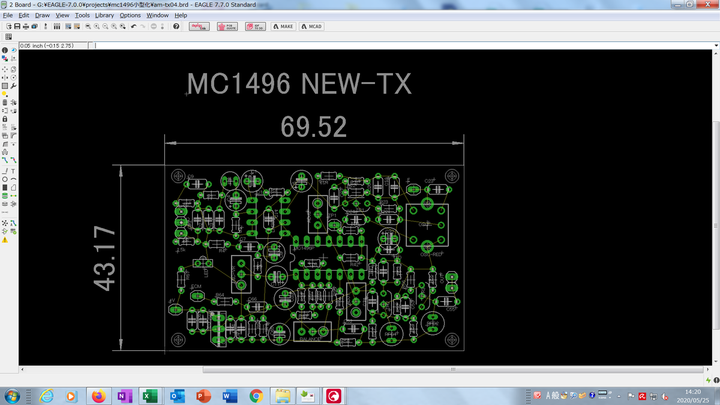This screenshot has width=720, height=405.
Task: Open Word from the taskbar
Action: [x=229, y=396]
